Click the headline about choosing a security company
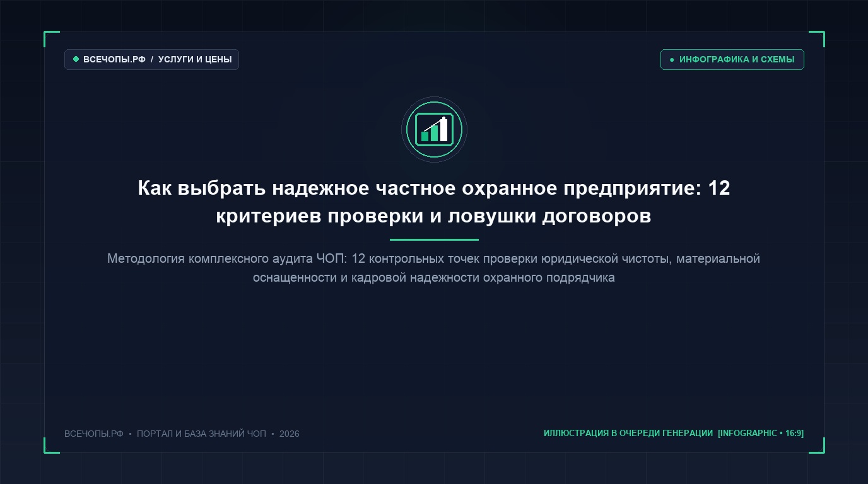This screenshot has height=484, width=868. click(434, 202)
